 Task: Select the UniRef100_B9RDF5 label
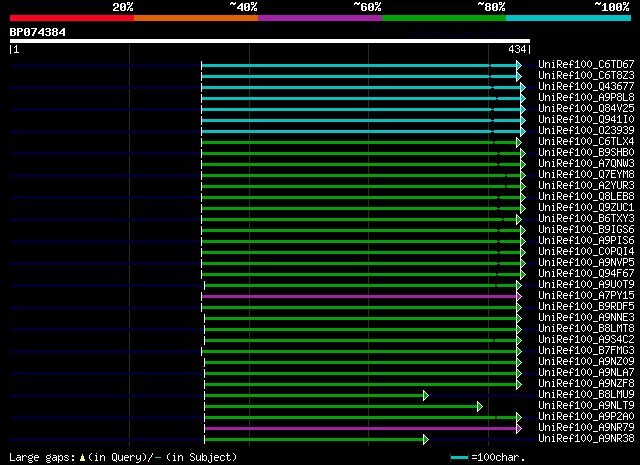click(x=586, y=307)
